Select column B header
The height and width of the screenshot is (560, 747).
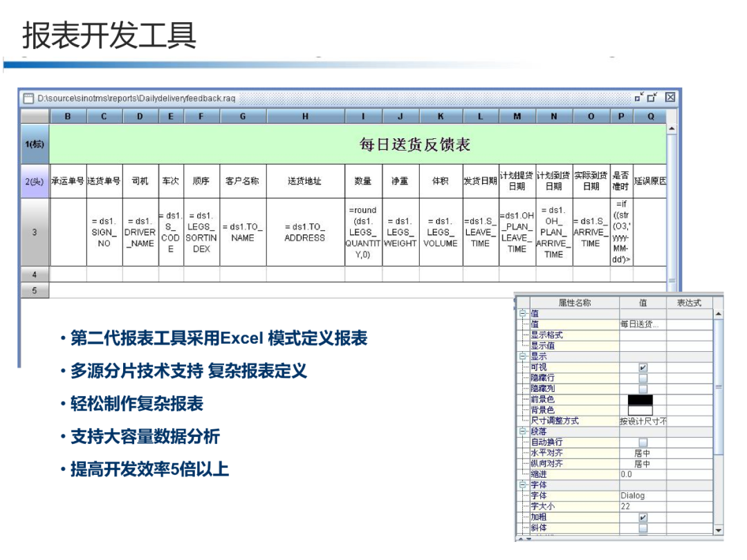click(68, 116)
